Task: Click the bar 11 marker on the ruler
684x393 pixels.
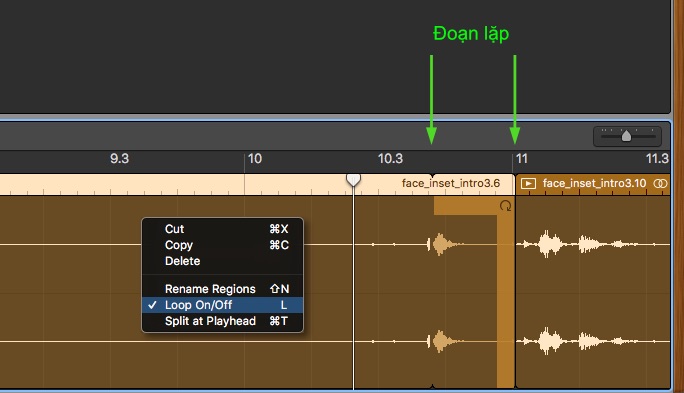Action: point(522,158)
